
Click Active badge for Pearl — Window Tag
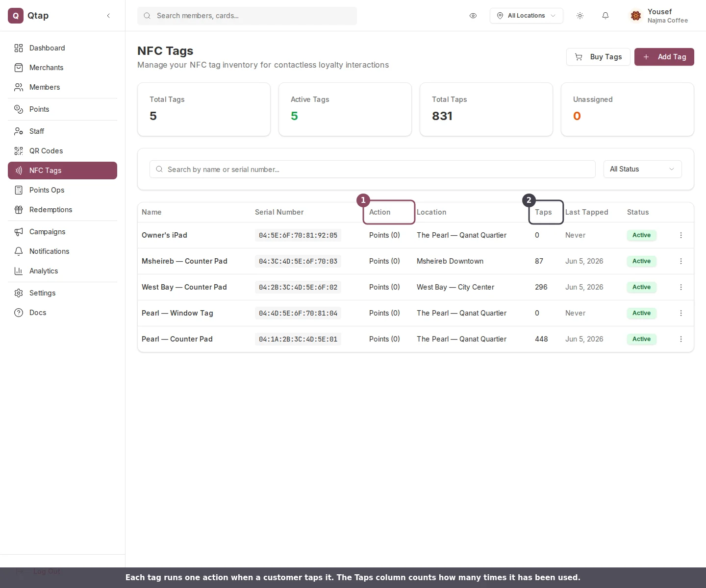pyautogui.click(x=641, y=313)
